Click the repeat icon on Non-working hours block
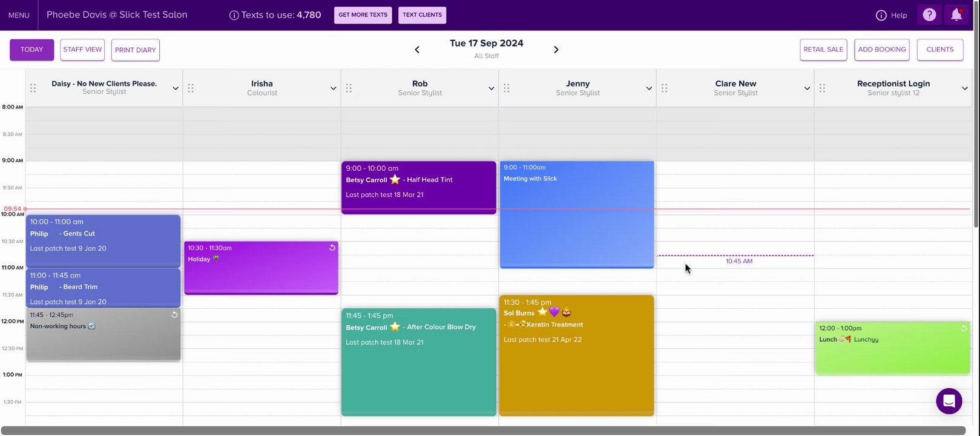 coord(174,315)
